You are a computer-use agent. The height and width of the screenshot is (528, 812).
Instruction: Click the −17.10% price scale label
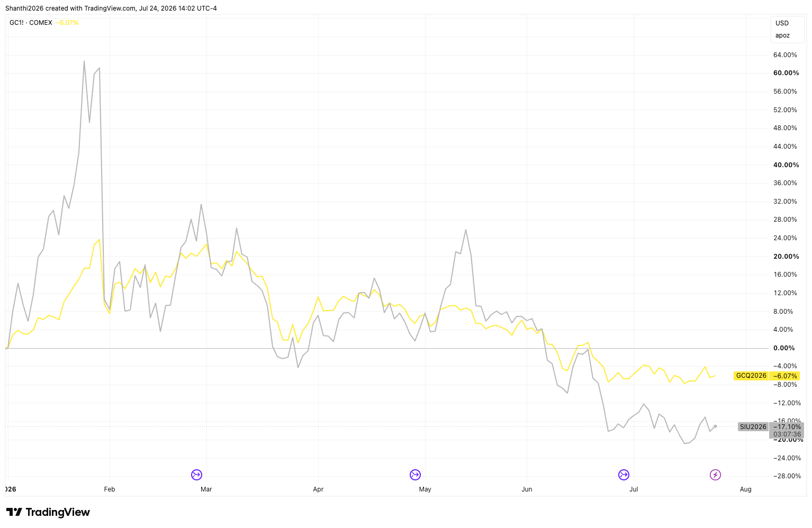click(x=787, y=426)
